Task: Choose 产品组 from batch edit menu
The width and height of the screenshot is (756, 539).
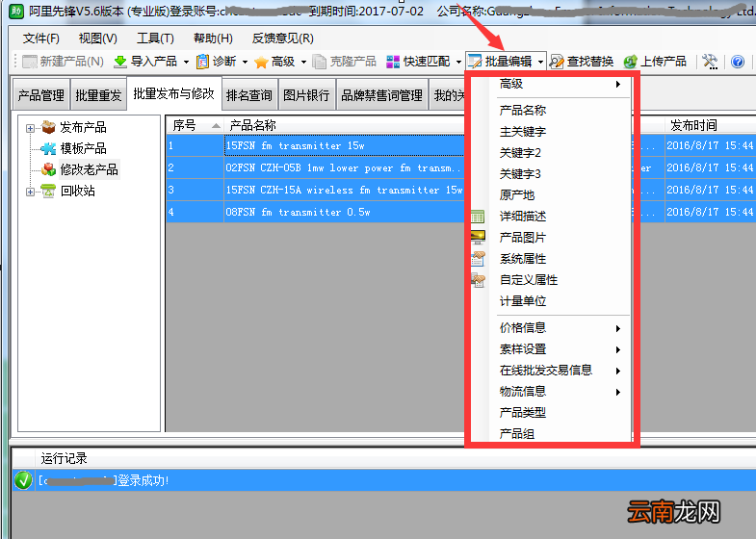Action: (517, 433)
